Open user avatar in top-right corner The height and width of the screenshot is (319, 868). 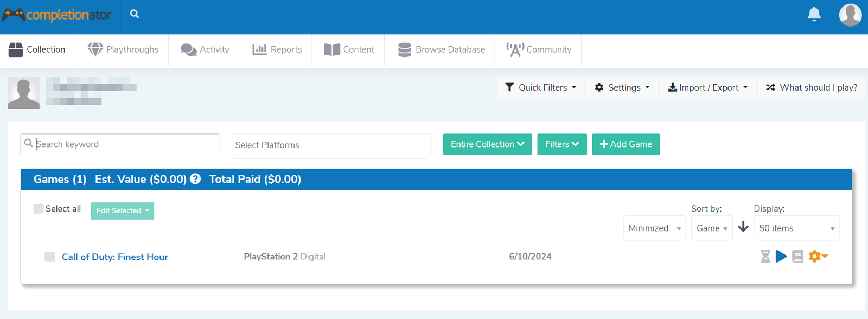pos(850,15)
